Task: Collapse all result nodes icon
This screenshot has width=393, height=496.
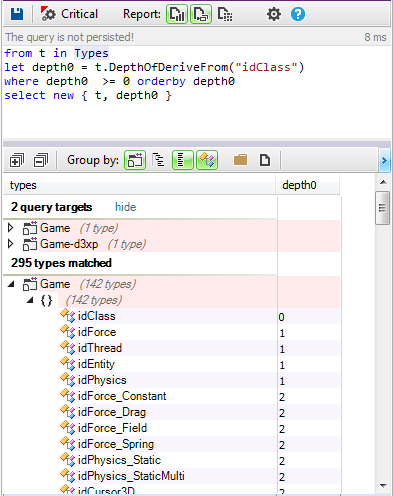Action: [41, 160]
